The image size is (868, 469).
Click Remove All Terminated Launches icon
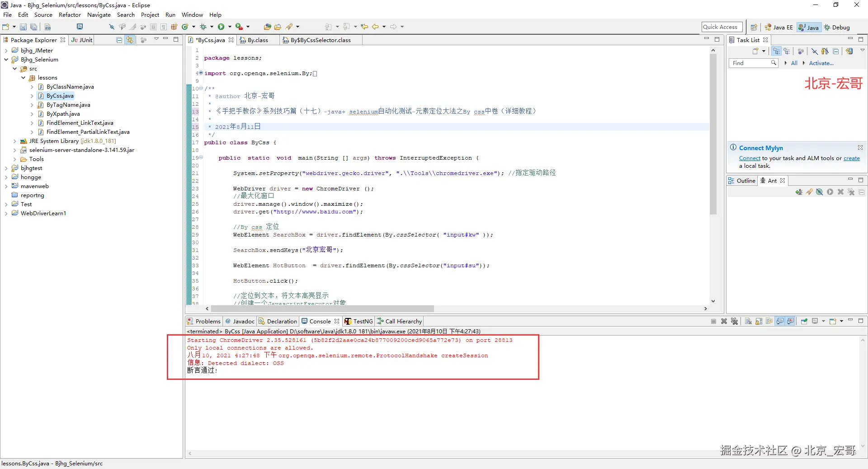click(x=734, y=321)
